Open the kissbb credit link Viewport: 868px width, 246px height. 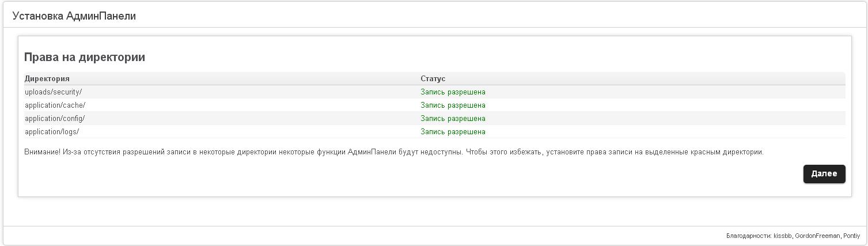click(x=783, y=236)
